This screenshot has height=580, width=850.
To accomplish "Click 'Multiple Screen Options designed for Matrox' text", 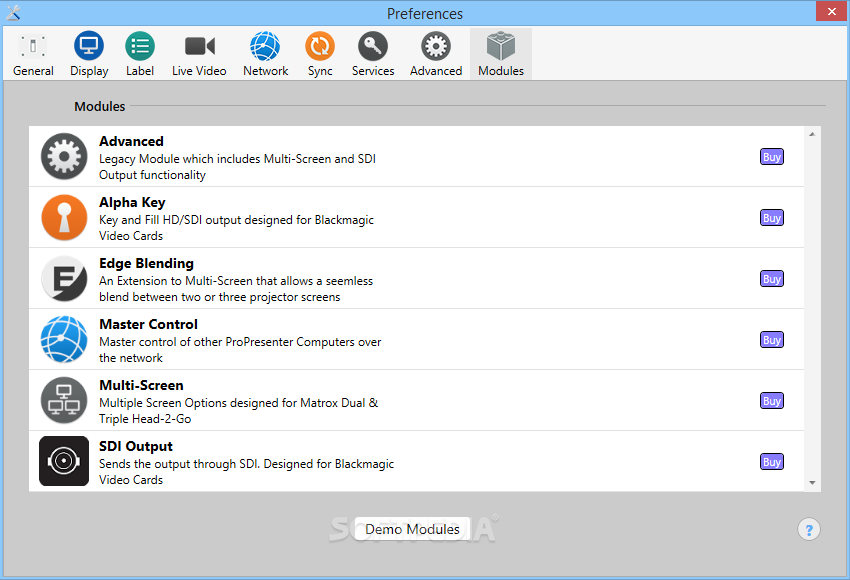I will [239, 411].
